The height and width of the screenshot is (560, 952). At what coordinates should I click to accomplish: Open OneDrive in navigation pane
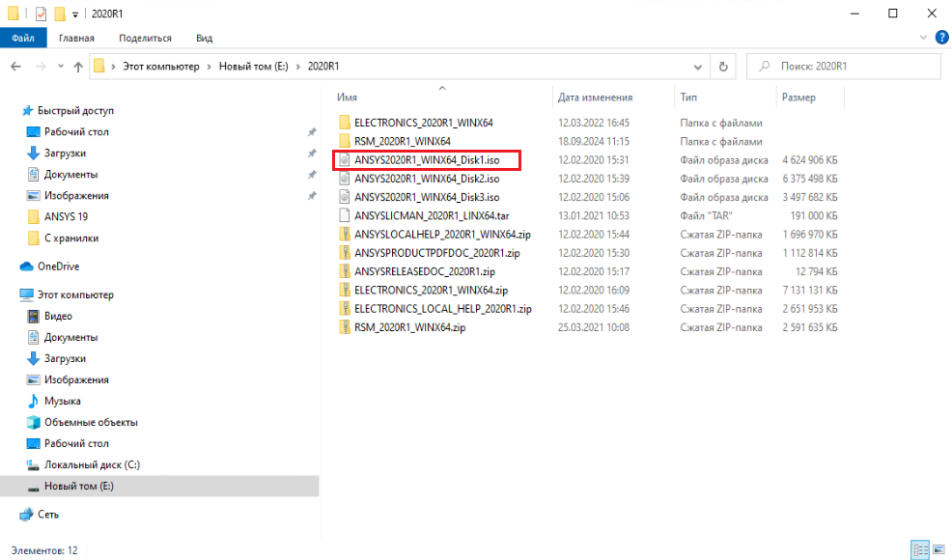[58, 266]
